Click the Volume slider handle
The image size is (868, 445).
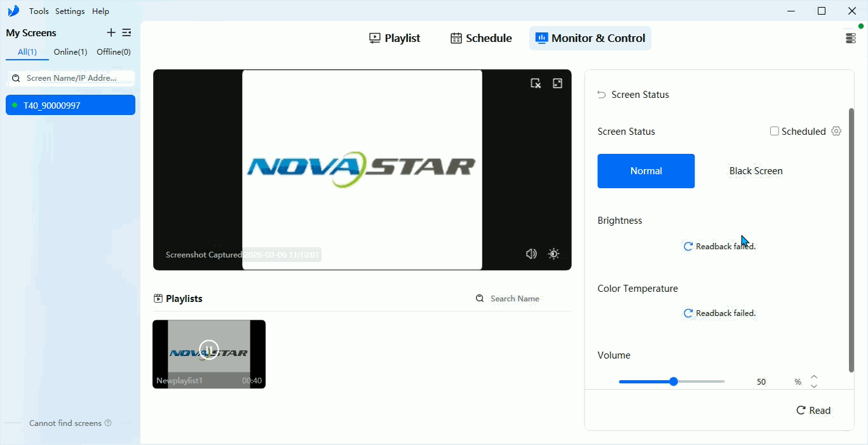[674, 381]
